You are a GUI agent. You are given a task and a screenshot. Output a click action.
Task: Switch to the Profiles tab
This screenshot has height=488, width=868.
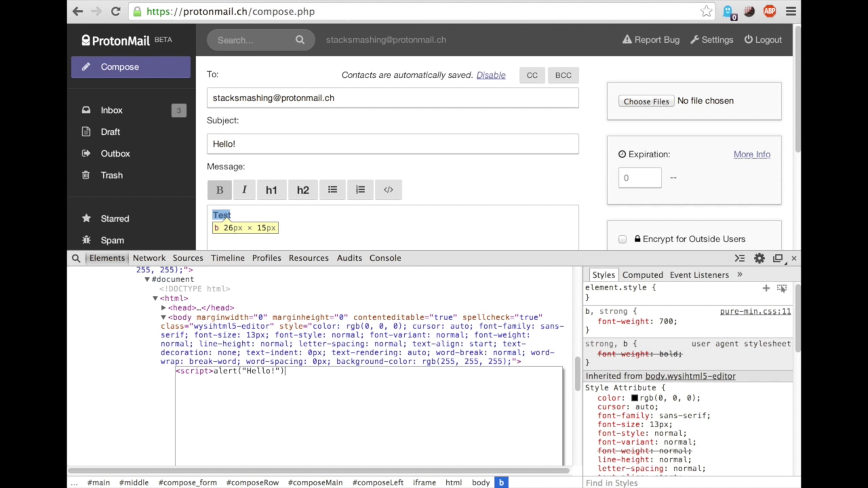point(267,258)
